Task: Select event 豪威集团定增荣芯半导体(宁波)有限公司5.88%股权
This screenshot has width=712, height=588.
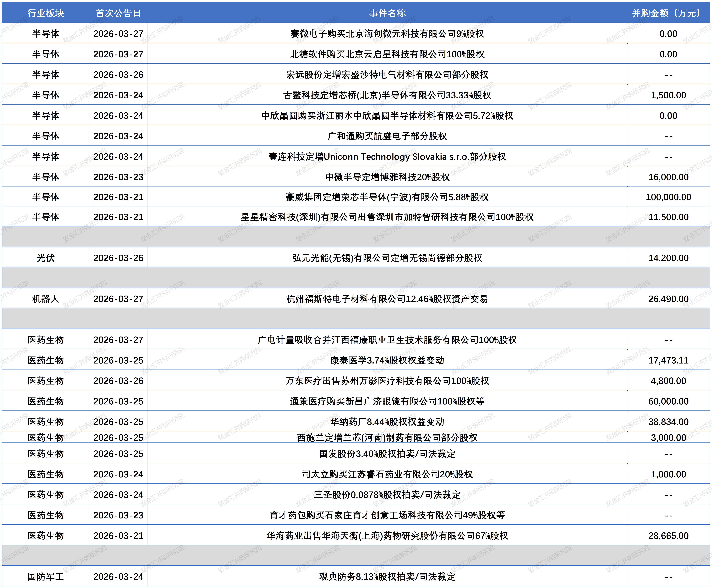Action: tap(387, 197)
